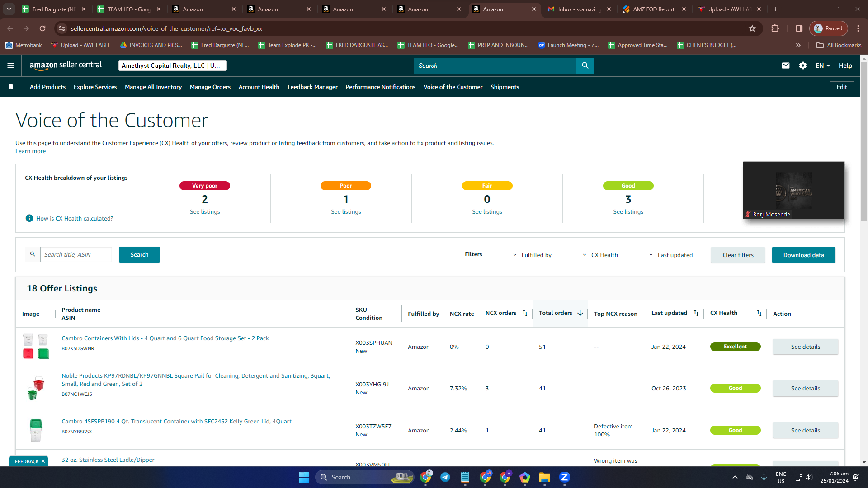Screen dimensions: 868x488
Task: Click the site info icon in address bar
Action: coord(62,28)
